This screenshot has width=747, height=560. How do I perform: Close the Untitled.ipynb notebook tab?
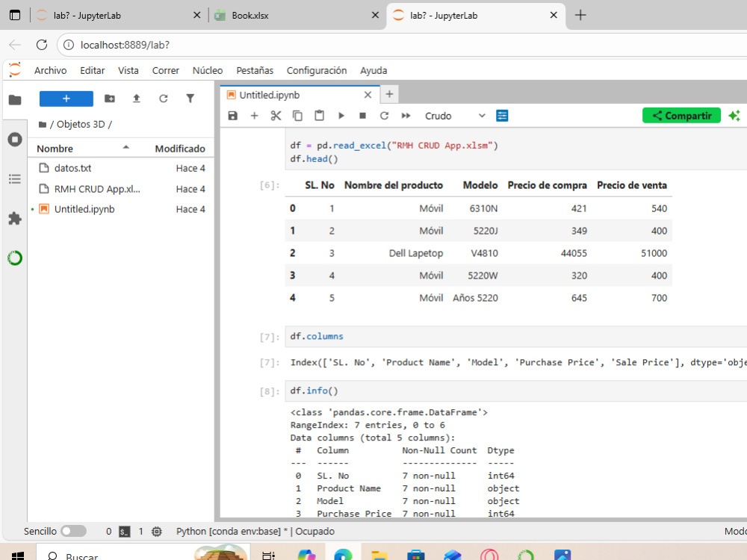368,95
